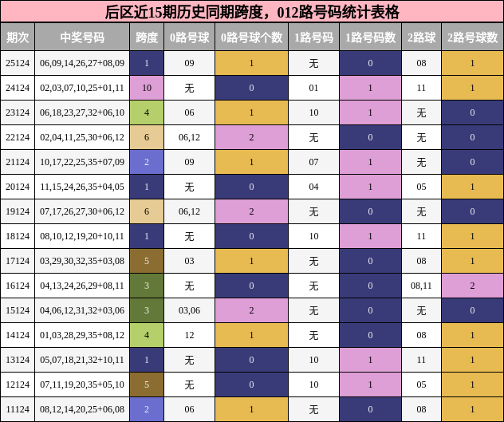
Task: Click 0路号球 value 03 in row 17124
Action: pyautogui.click(x=189, y=261)
